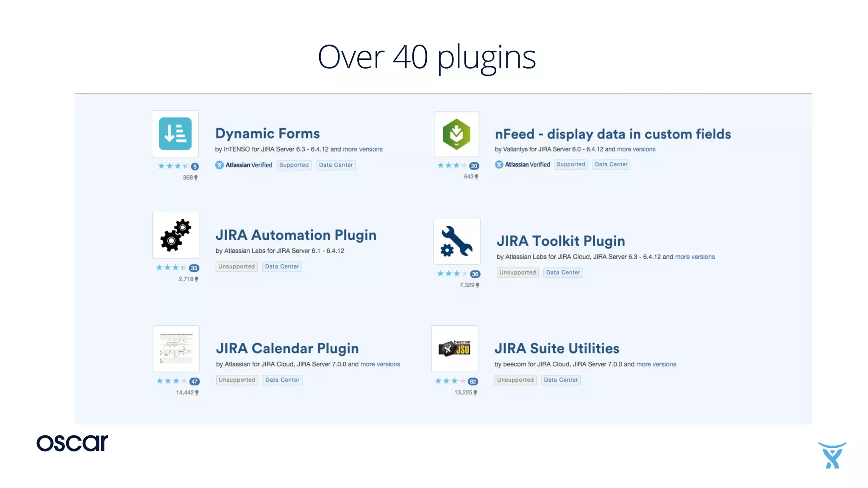
Task: Click Data Center tag under JIRA Automation Plugin
Action: (x=282, y=266)
